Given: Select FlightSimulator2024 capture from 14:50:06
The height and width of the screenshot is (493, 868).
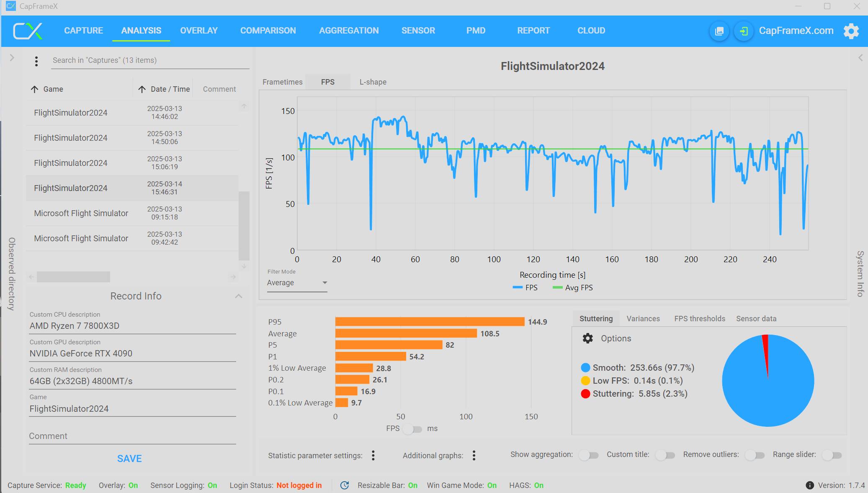Looking at the screenshot, I should [132, 138].
